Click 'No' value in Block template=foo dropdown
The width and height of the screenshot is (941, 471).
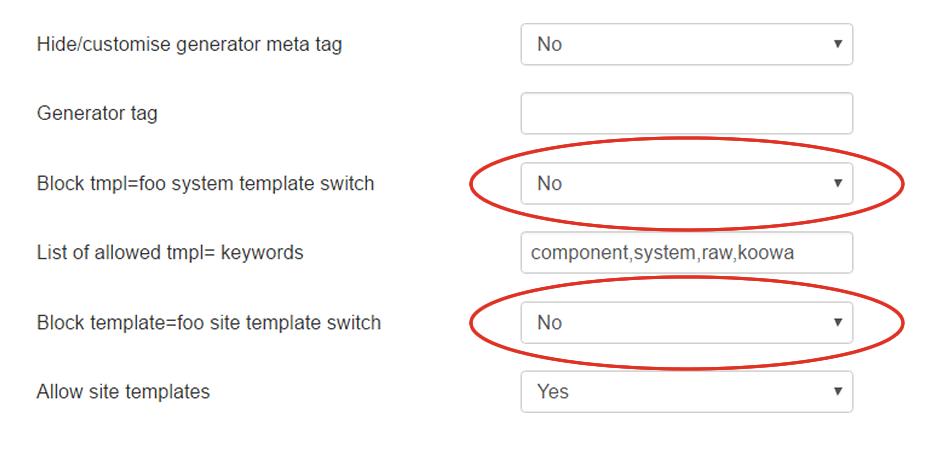click(x=549, y=323)
